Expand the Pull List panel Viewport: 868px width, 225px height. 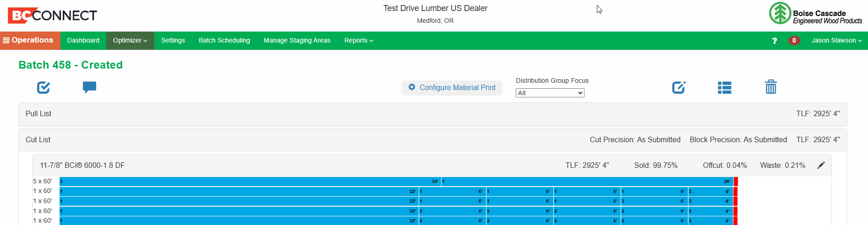[432, 114]
